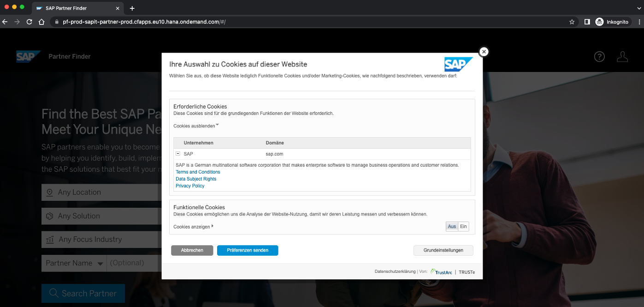
Task: Open the user profile icon
Action: click(622, 56)
